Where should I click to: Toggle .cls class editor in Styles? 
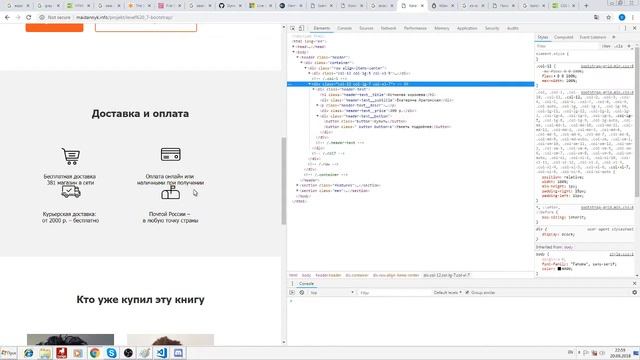(619, 46)
